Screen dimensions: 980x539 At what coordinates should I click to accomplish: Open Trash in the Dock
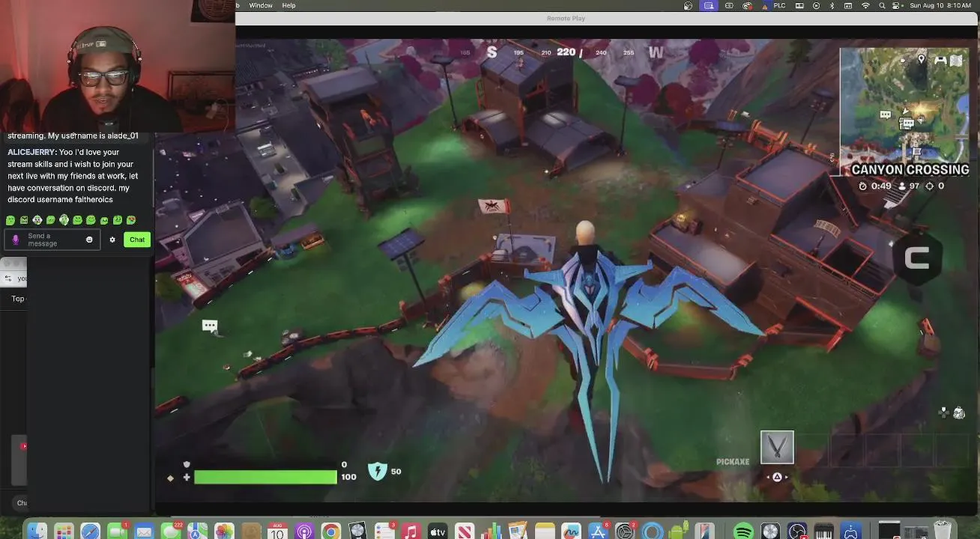click(x=943, y=532)
